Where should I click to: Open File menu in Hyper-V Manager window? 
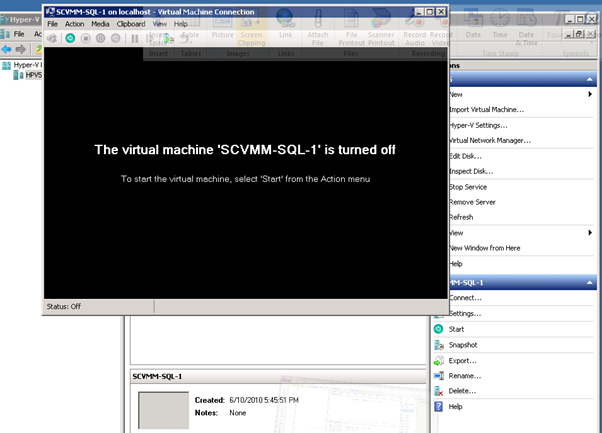click(19, 34)
